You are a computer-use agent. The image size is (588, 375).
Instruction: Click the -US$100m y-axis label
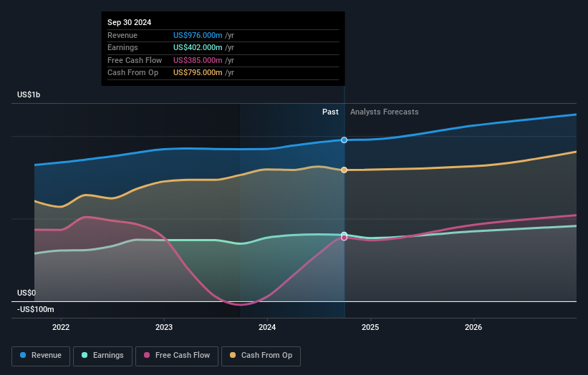(x=36, y=309)
